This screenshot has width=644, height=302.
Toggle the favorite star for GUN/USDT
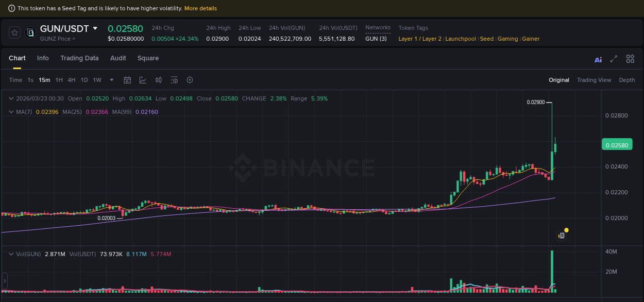14,32
